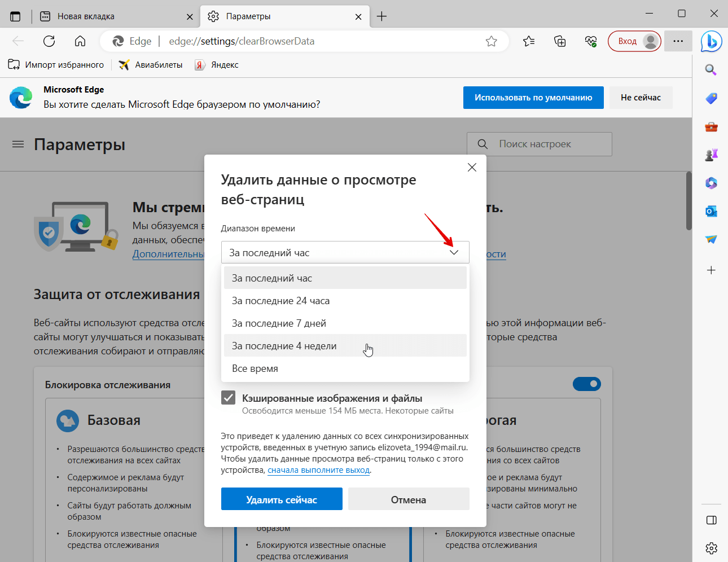Open the Bing chat sidebar icon

[712, 42]
